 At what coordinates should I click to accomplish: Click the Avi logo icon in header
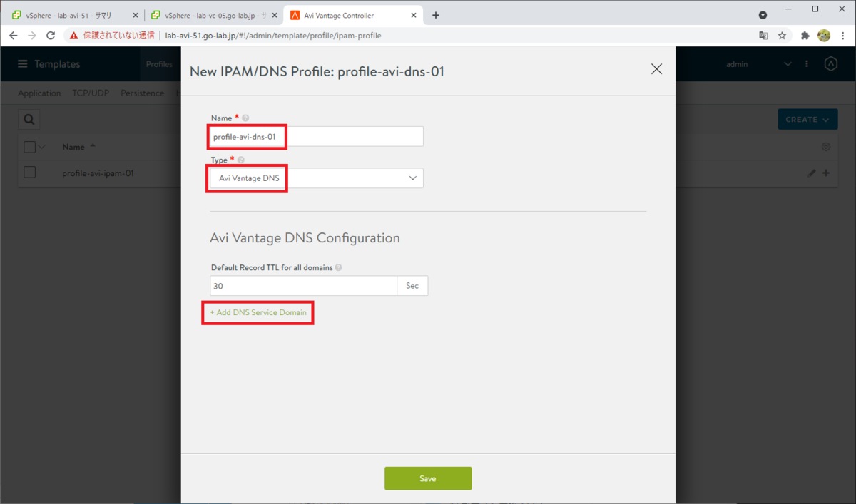(830, 64)
